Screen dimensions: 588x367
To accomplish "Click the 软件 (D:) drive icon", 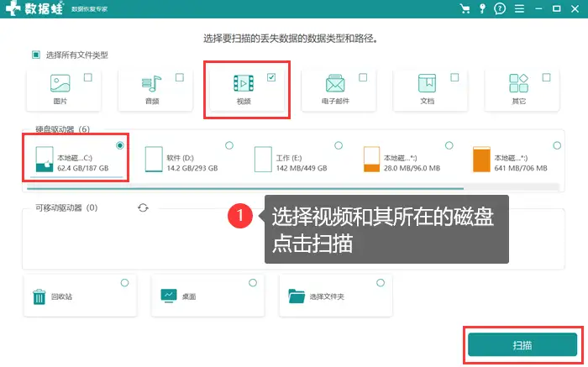I will point(154,160).
